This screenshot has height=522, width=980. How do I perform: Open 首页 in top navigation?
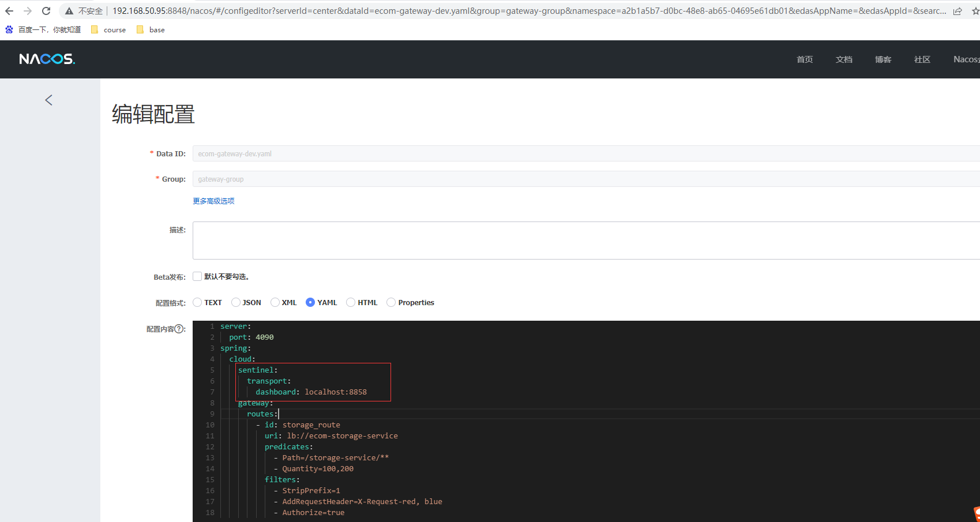click(x=805, y=59)
